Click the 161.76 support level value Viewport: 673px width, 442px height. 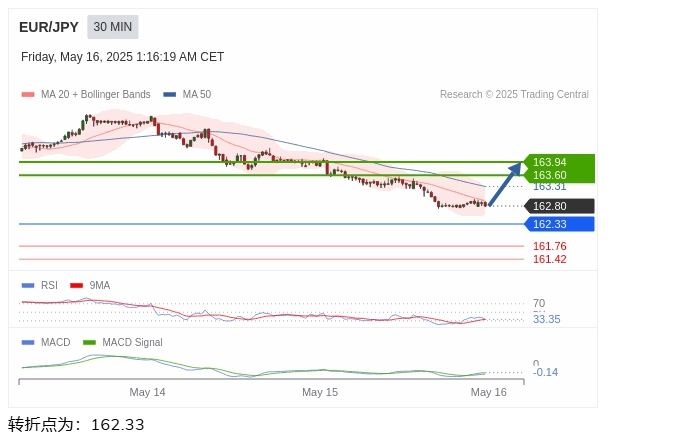550,246
